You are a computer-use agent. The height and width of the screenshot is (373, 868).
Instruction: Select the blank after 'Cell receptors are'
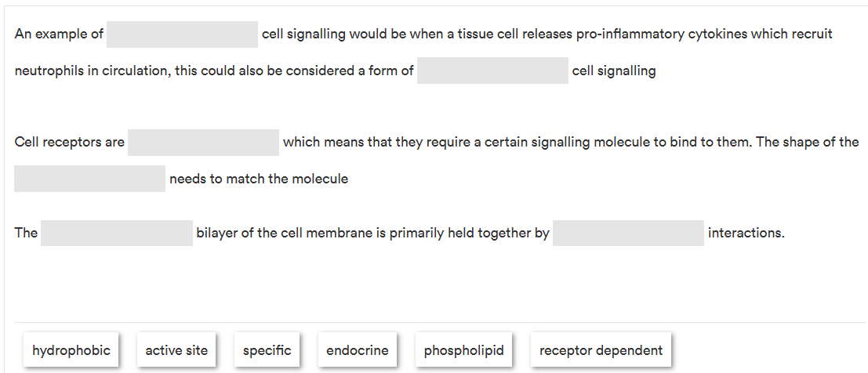[203, 143]
